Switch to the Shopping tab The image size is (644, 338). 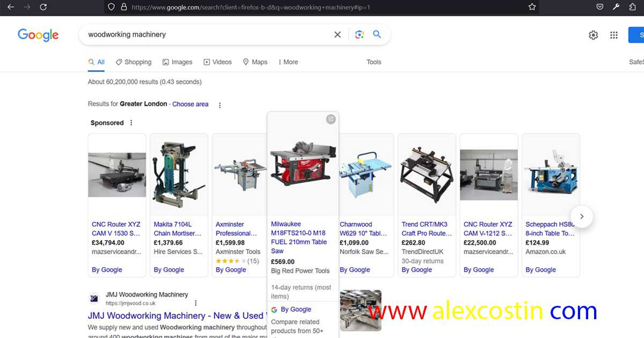point(134,62)
